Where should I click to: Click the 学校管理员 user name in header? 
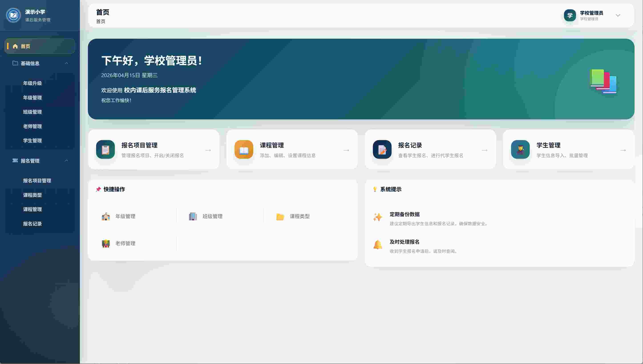tap(591, 13)
